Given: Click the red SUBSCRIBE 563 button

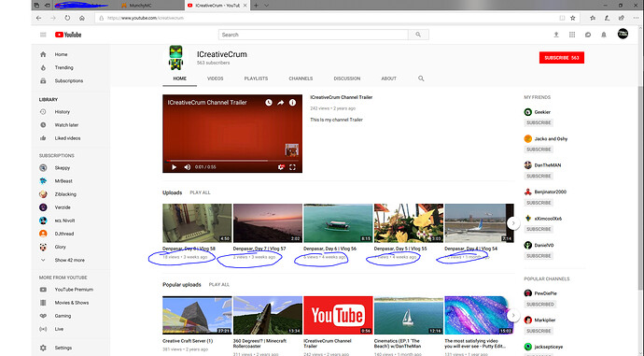Looking at the screenshot, I should coord(562,58).
